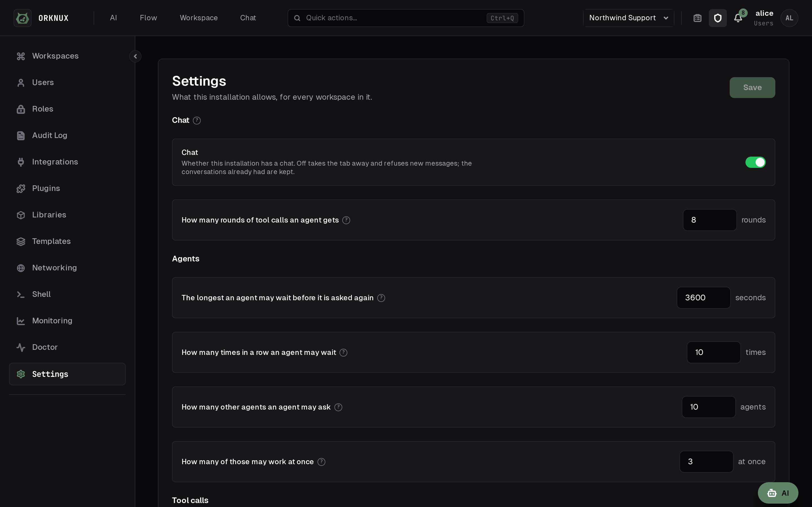Click help icon for tool call rounds
The image size is (812, 507).
(346, 220)
